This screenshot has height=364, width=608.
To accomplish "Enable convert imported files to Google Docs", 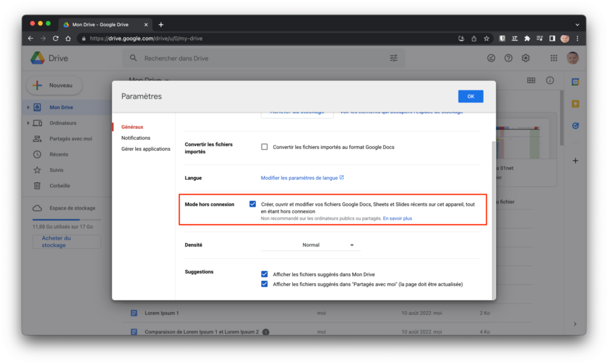I will tap(265, 147).
